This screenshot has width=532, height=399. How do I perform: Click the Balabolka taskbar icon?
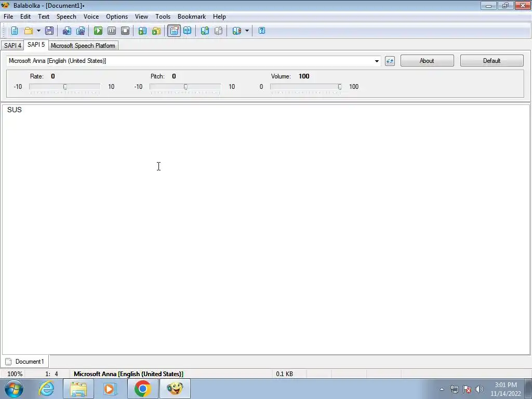tap(175, 389)
